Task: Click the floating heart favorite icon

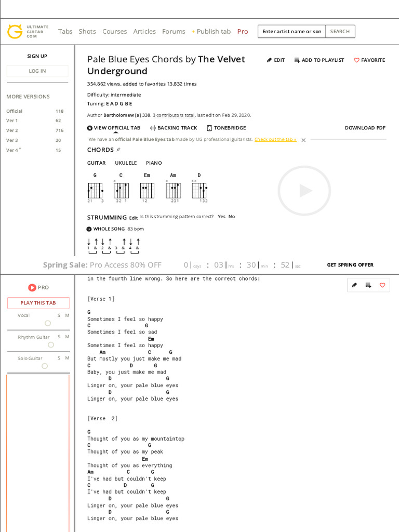Action: (x=382, y=285)
